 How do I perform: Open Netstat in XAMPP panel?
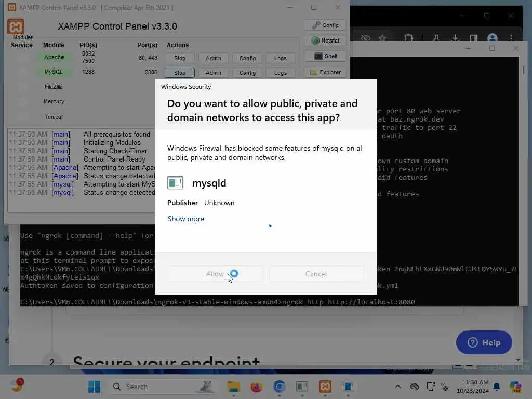(x=325, y=41)
